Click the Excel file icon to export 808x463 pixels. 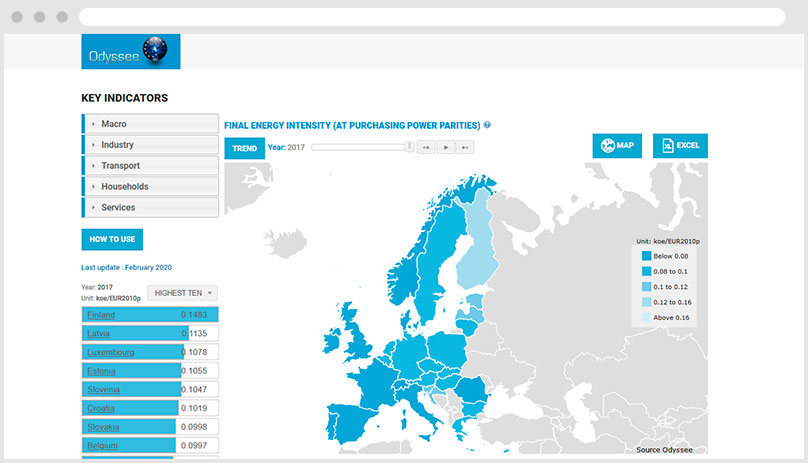click(667, 146)
